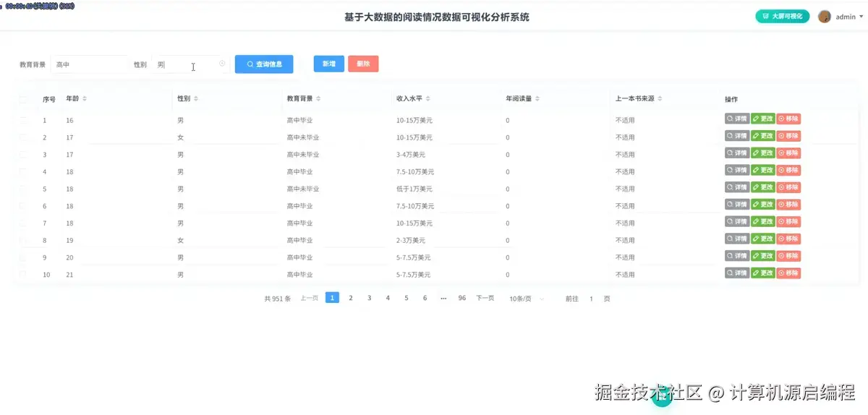This screenshot has height=415, width=868.
Task: Click the red 删除 button
Action: (363, 64)
